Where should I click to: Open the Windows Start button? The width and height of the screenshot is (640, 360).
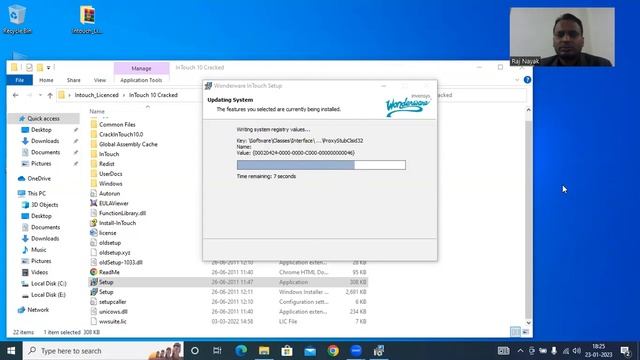click(11, 351)
